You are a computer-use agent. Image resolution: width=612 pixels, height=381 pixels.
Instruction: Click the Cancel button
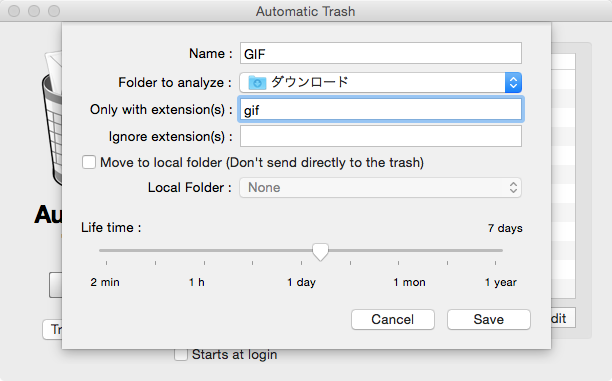click(393, 319)
